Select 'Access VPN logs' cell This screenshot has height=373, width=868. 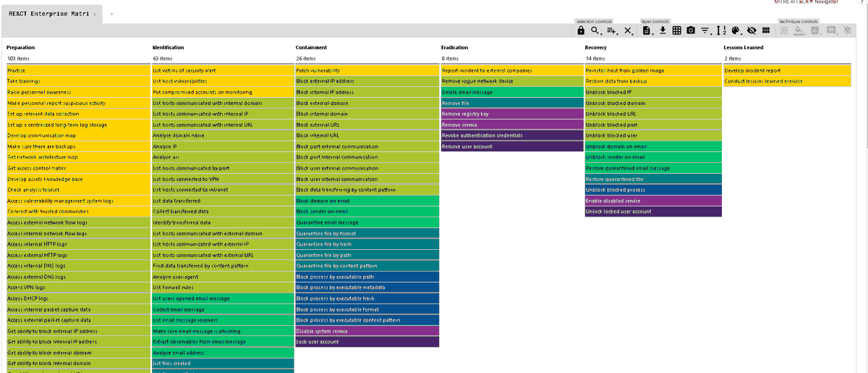(77, 288)
